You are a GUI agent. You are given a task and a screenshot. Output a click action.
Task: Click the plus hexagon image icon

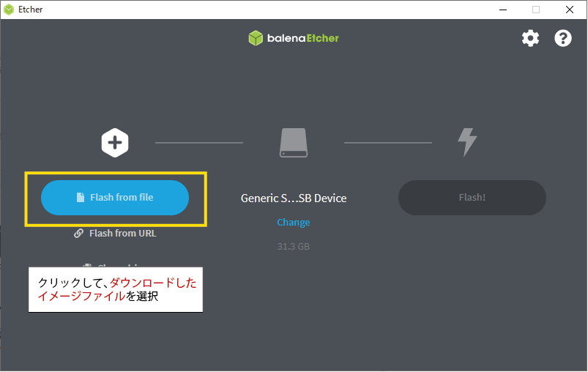pyautogui.click(x=115, y=143)
